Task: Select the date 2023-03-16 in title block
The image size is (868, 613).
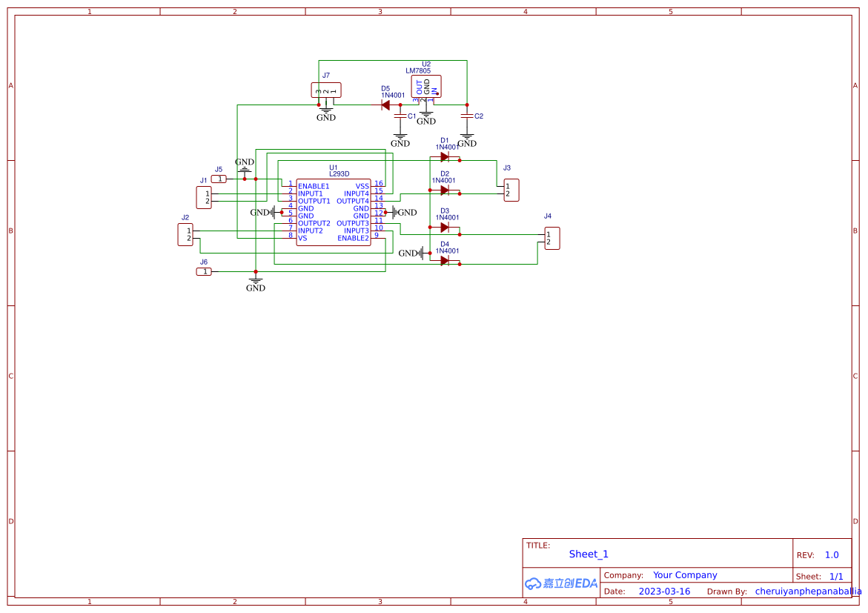Action: point(665,591)
